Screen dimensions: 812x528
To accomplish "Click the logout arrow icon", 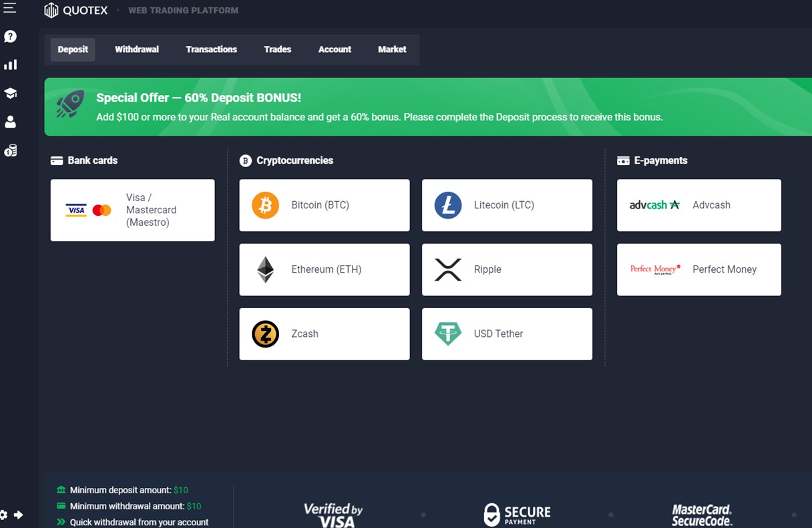I will tap(18, 515).
